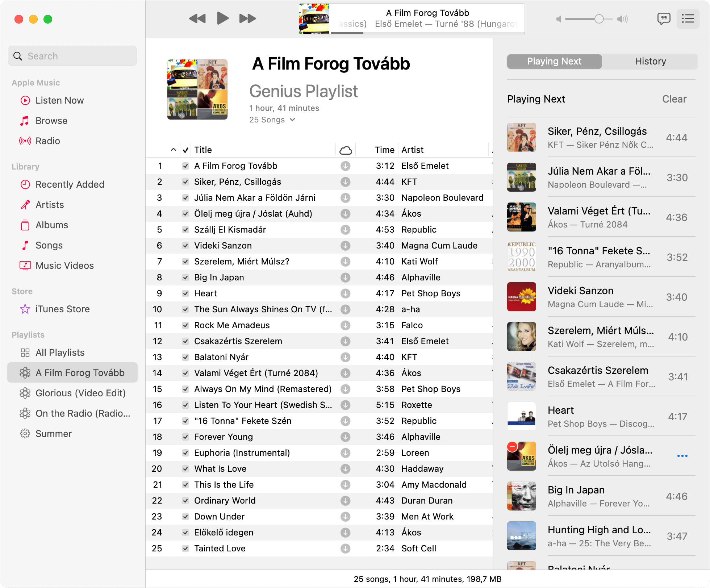Sort by cloud status column header
Image resolution: width=710 pixels, height=588 pixels.
[x=346, y=150]
